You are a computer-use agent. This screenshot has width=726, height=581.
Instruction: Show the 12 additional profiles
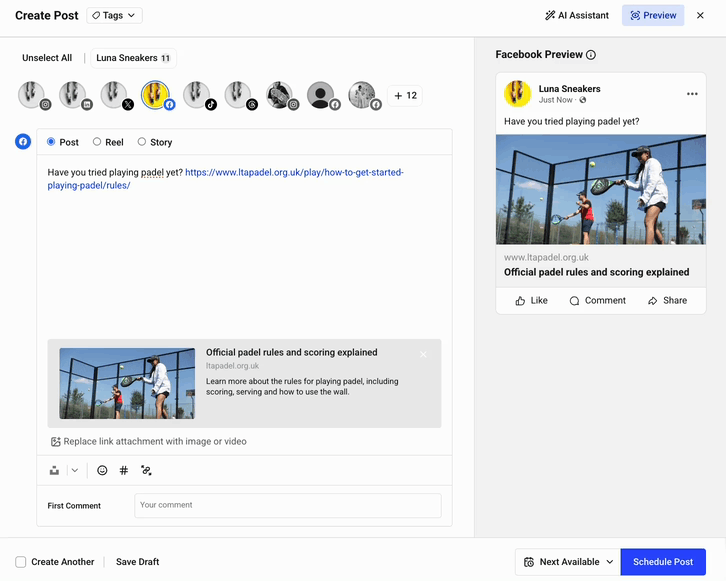(405, 96)
